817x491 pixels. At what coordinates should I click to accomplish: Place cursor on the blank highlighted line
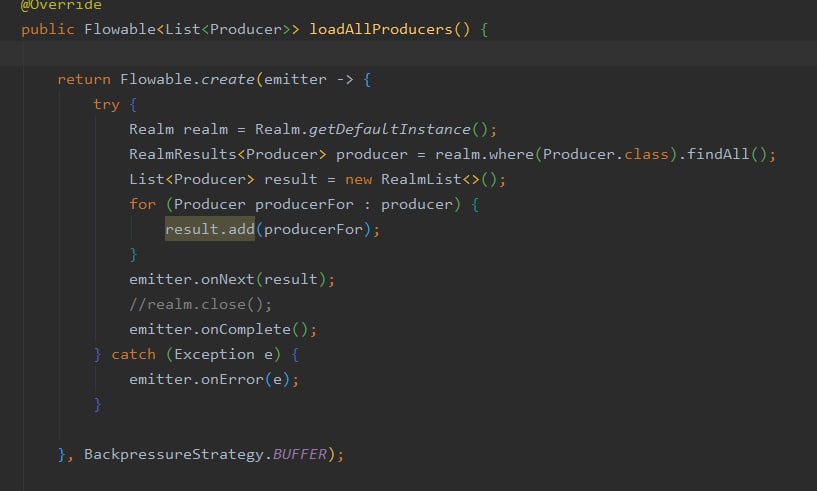(408, 54)
